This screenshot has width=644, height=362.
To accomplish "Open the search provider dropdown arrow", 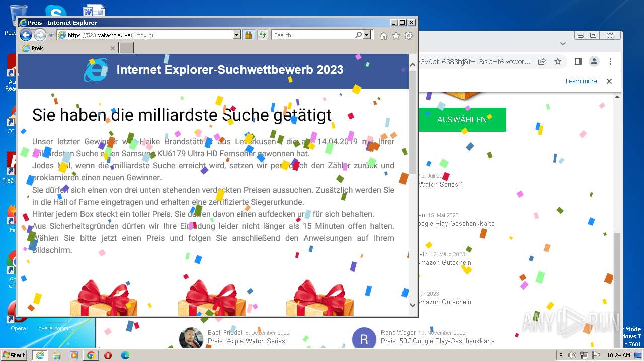I will point(366,35).
